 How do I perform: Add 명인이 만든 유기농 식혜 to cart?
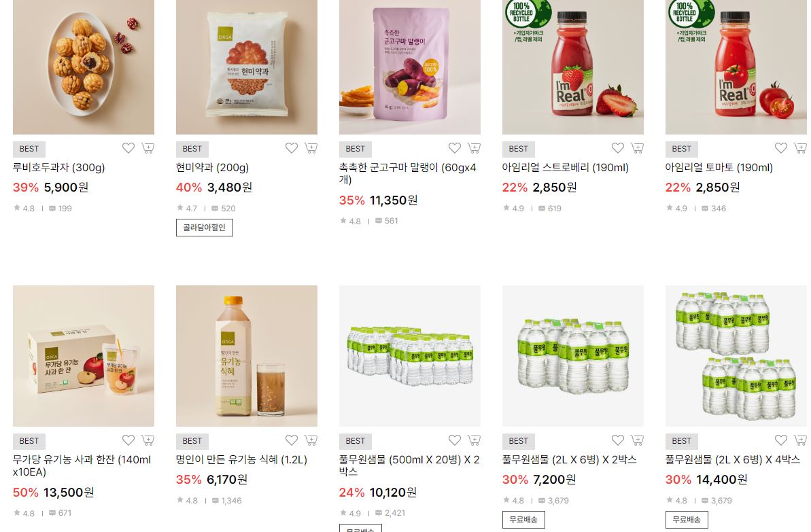coord(311,440)
